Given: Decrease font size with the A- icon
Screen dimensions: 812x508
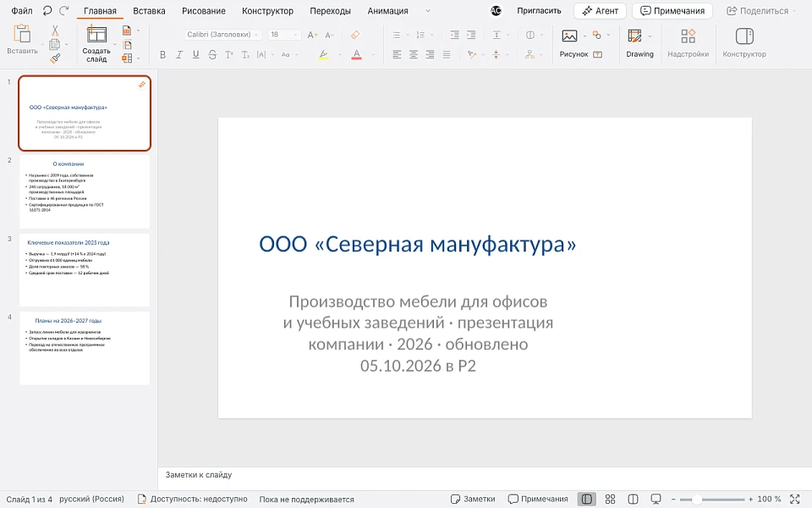Looking at the screenshot, I should (329, 35).
